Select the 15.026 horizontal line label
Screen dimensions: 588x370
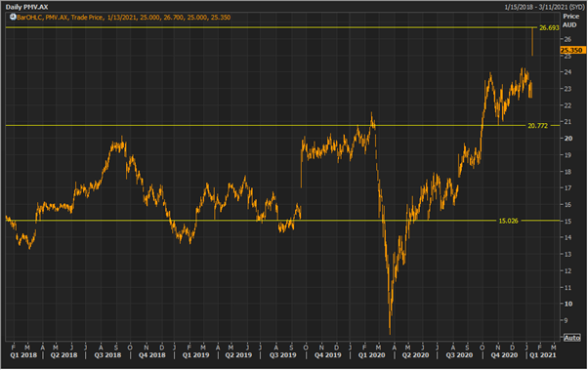tap(508, 221)
